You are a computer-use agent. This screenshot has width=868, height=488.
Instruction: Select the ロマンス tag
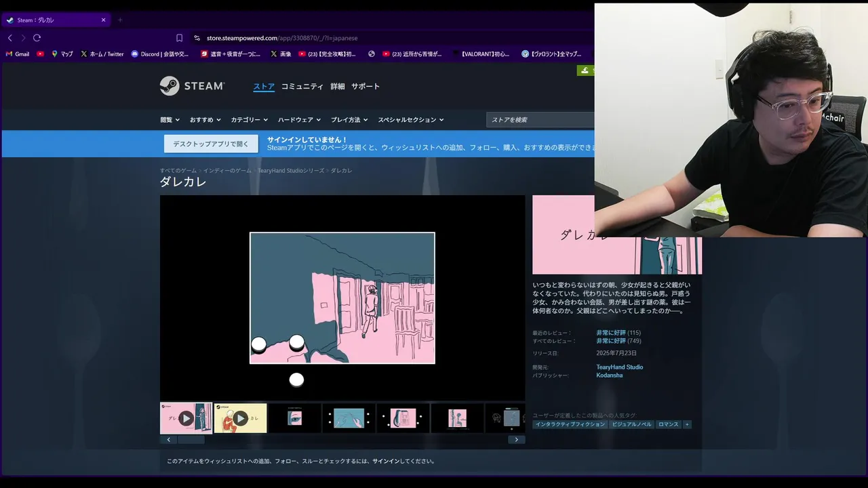[668, 424]
